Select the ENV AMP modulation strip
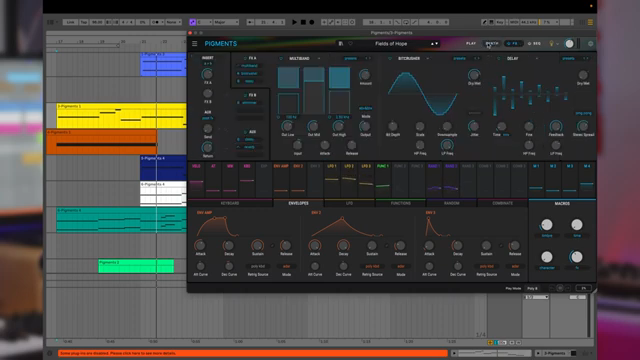 [x=281, y=179]
